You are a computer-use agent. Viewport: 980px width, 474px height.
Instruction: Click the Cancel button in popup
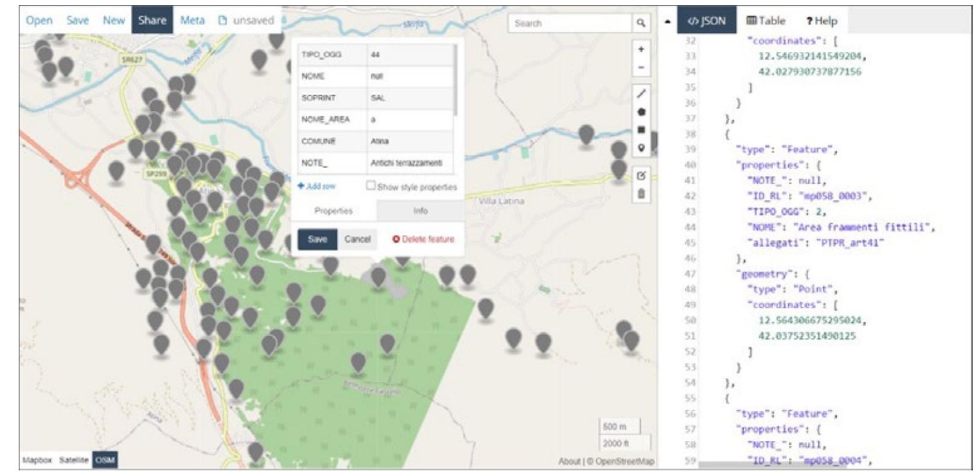point(357,239)
